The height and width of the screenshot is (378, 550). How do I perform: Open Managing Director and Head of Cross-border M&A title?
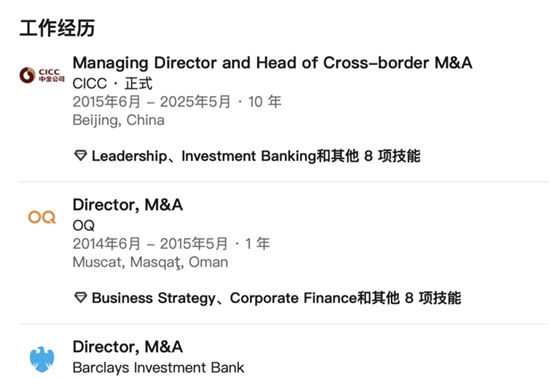point(272,63)
